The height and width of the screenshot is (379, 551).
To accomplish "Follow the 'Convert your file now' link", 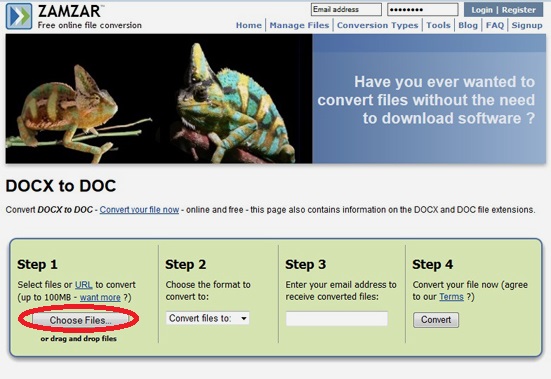I will tap(139, 210).
